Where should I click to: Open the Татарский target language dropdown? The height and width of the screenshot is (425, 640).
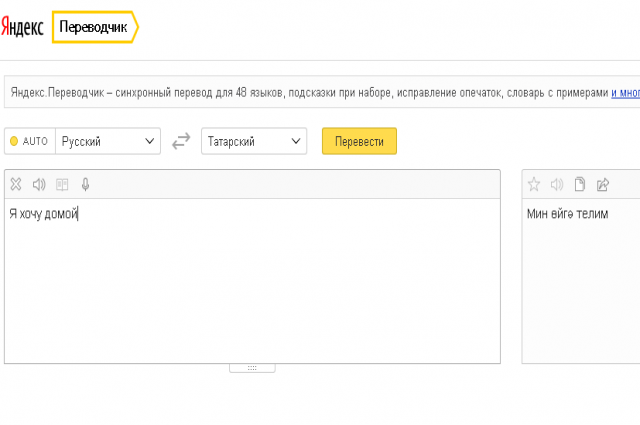[x=254, y=141]
